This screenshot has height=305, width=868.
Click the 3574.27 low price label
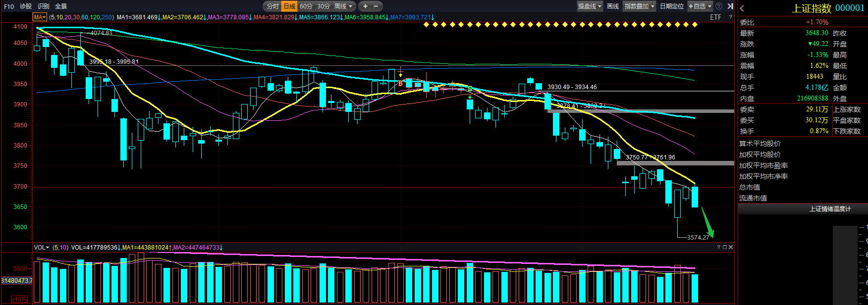coord(698,238)
